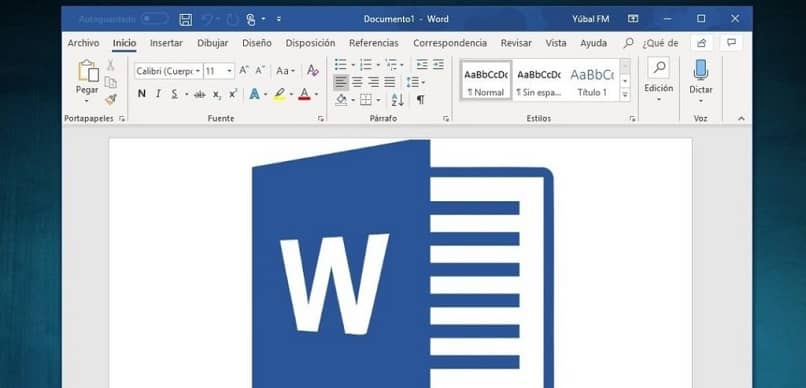Click the Copy icon

(110, 82)
